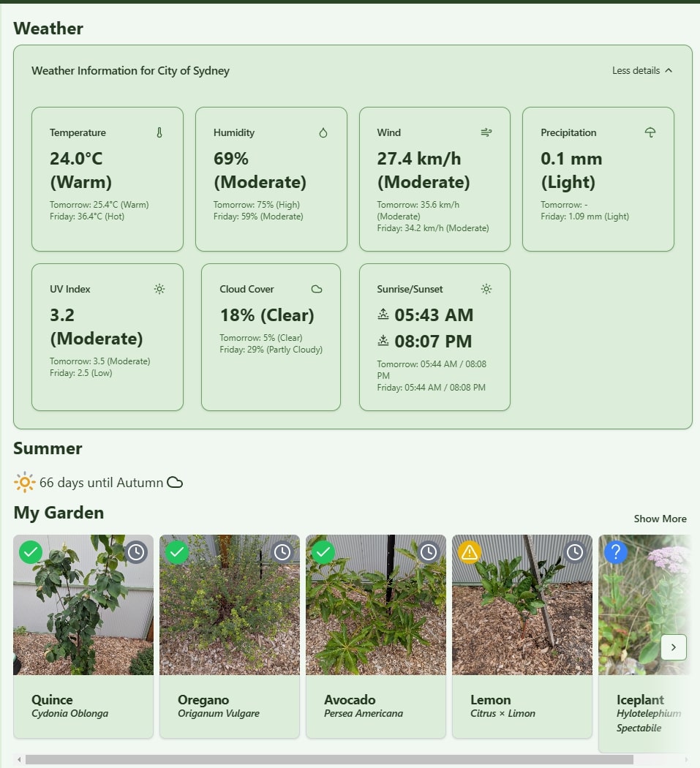
Task: Click the question mark icon on Iceplant
Action: pyautogui.click(x=616, y=552)
